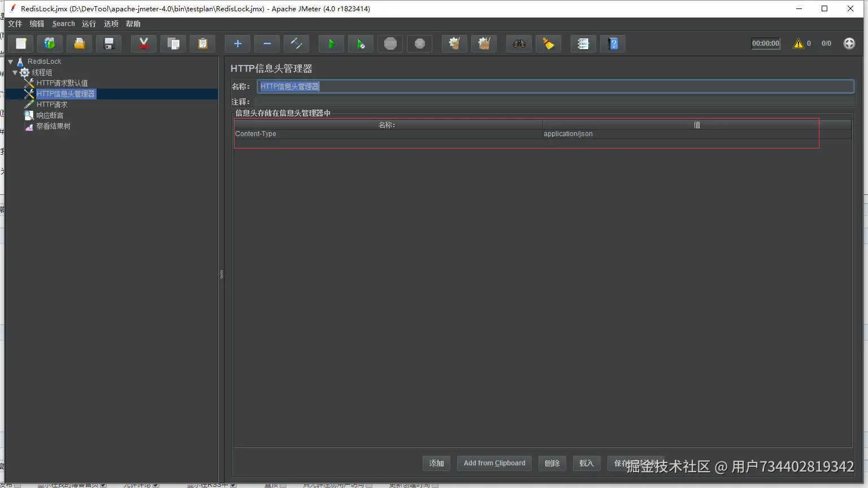The height and width of the screenshot is (488, 868).
Task: Click the 00:00:00 elapsed time display
Action: 766,43
